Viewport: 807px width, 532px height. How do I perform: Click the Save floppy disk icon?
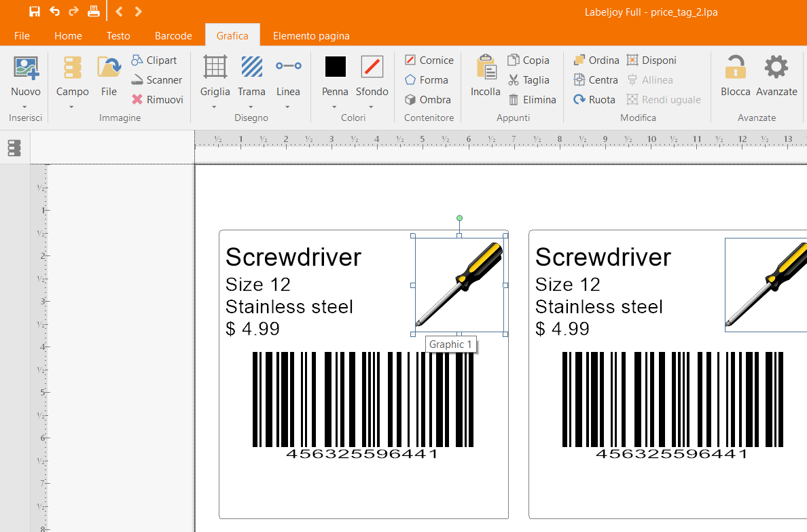[x=35, y=12]
